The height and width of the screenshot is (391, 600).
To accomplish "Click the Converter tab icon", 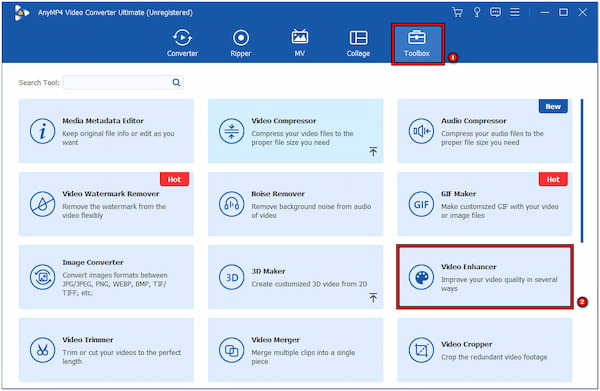I will click(182, 37).
